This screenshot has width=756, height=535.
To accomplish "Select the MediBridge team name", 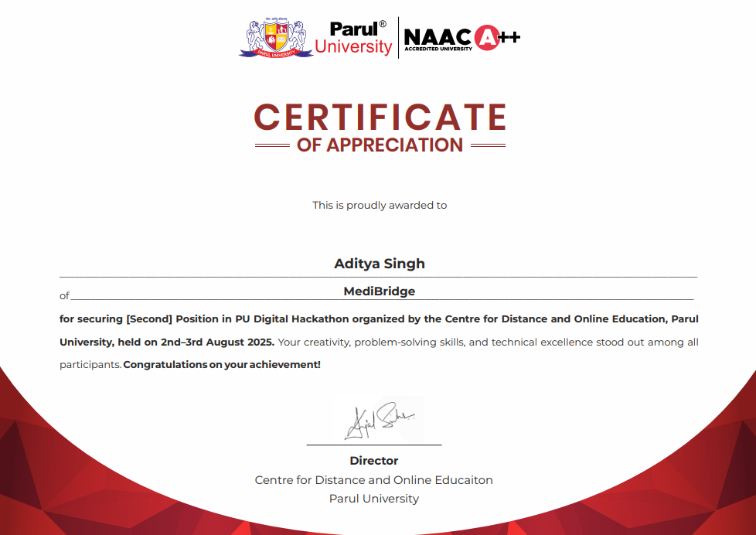I will (x=380, y=290).
